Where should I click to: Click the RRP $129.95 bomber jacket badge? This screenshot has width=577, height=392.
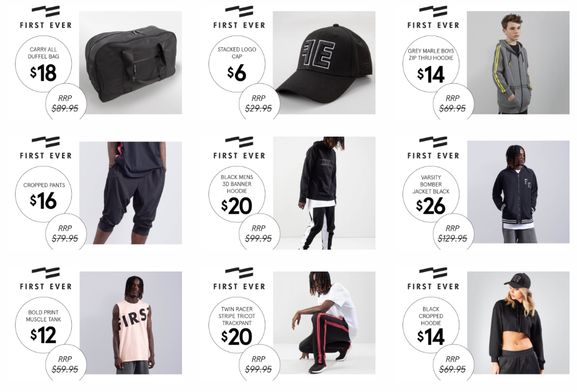[452, 233]
